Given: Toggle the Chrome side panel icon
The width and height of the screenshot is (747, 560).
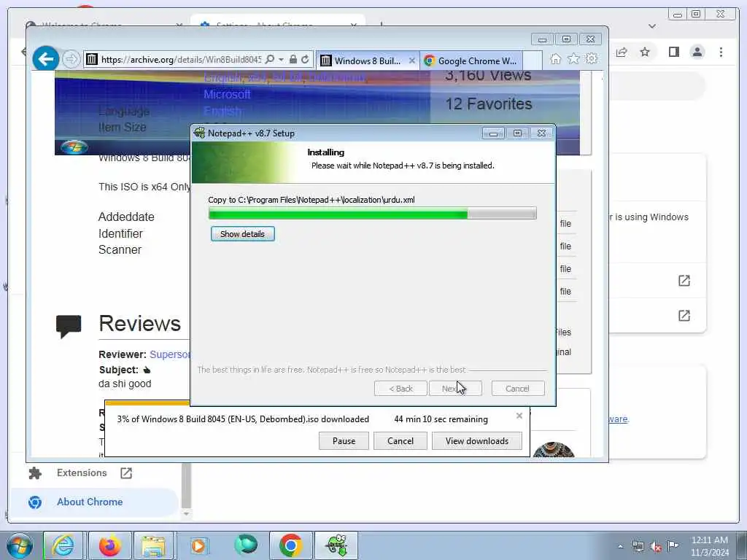Looking at the screenshot, I should click(673, 52).
